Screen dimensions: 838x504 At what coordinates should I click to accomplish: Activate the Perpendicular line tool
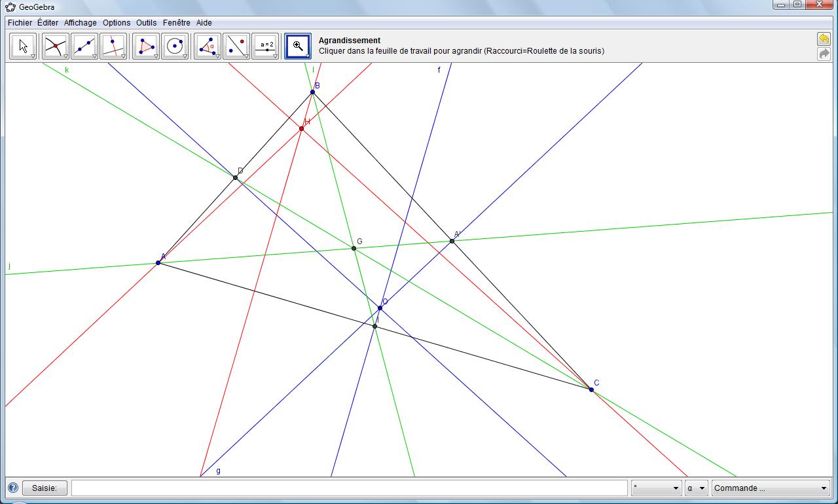[114, 46]
